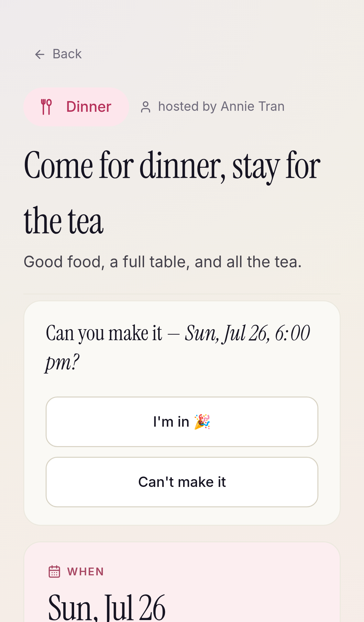Click the fork and knife dinner icon
Viewport: 364px width, 622px height.
pos(46,107)
